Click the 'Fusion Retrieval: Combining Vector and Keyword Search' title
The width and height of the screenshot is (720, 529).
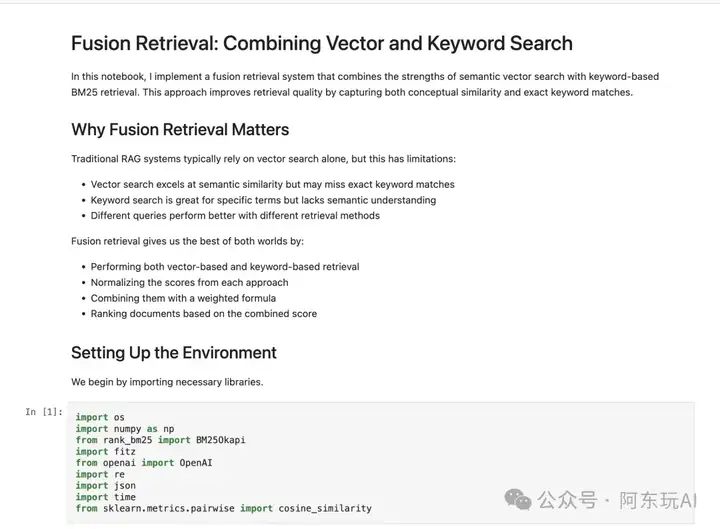click(x=322, y=44)
